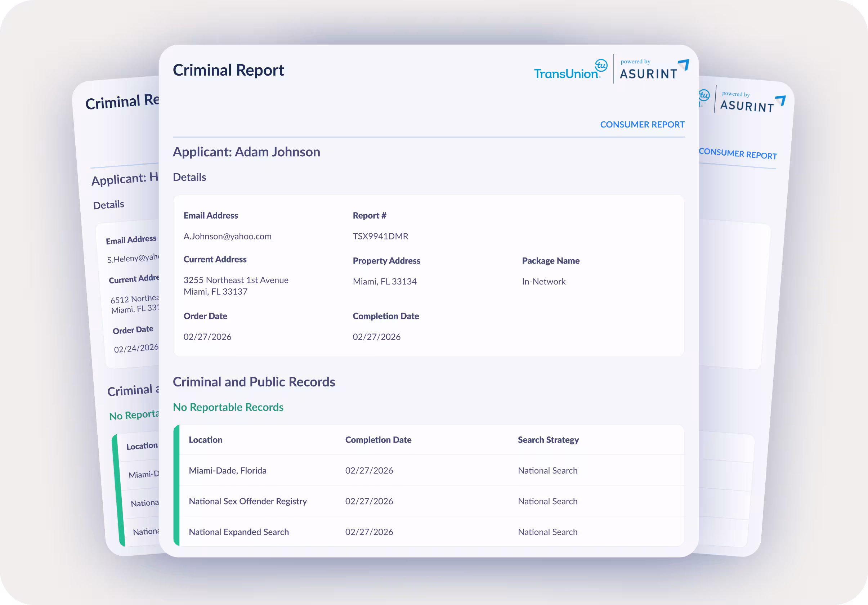
Task: Click the Search Strategy column header
Action: (x=548, y=440)
